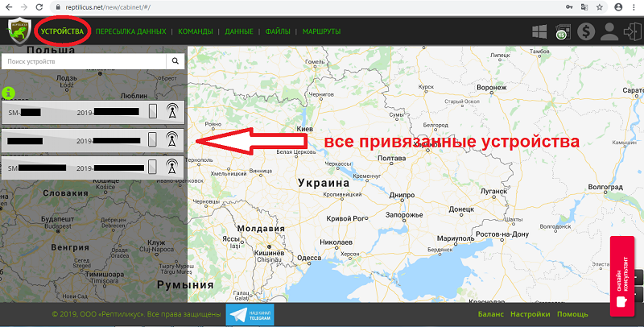Viewport: 644px width, 327px height.
Task: Click Воронеж label on the map
Action: tap(492, 88)
